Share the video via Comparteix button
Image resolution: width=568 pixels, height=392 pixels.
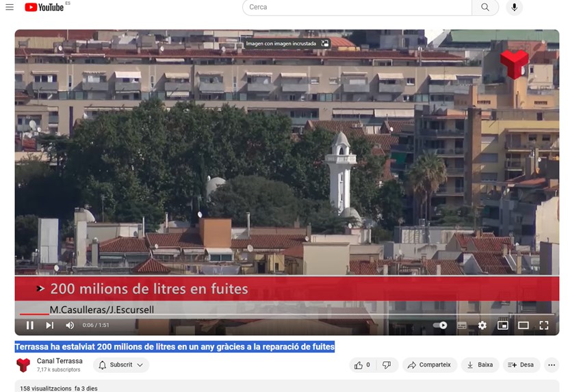(x=430, y=365)
